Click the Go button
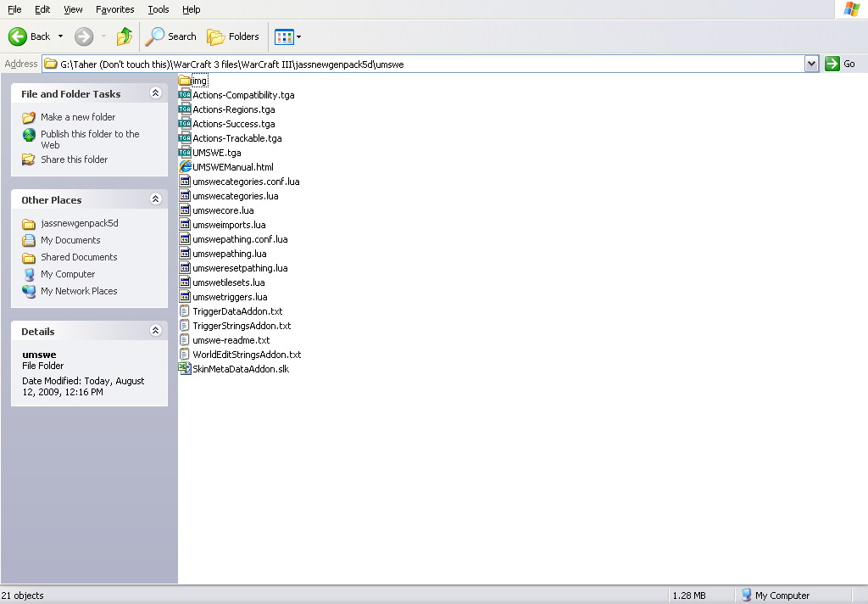 tap(840, 64)
